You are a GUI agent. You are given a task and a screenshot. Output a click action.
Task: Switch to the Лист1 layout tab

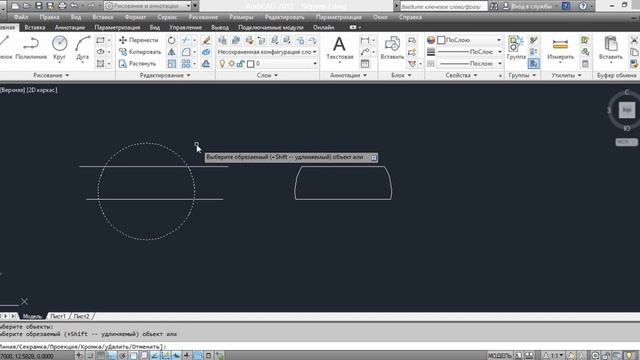(58, 316)
